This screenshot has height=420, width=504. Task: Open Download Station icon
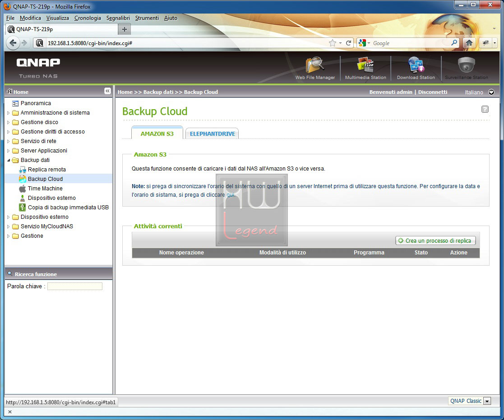pyautogui.click(x=416, y=65)
